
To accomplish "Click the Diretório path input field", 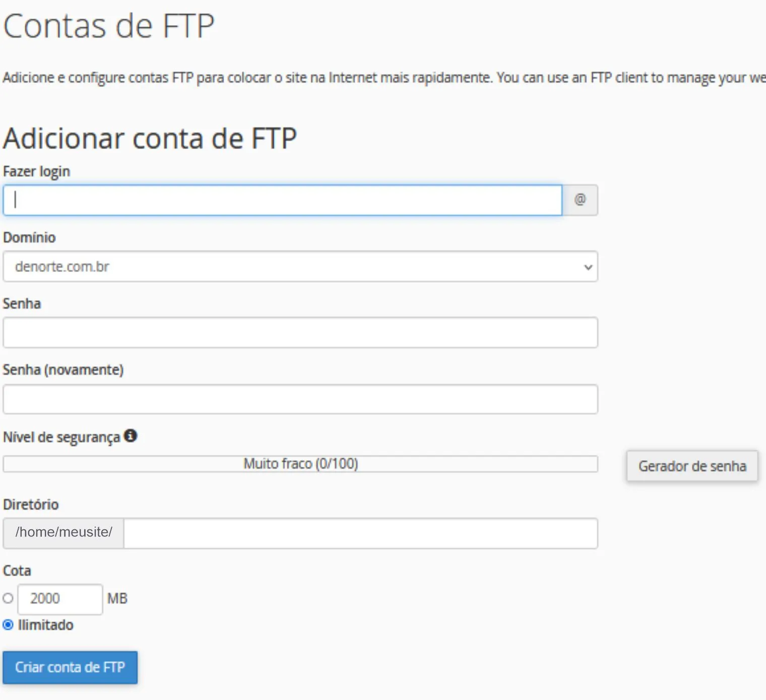I will [360, 533].
